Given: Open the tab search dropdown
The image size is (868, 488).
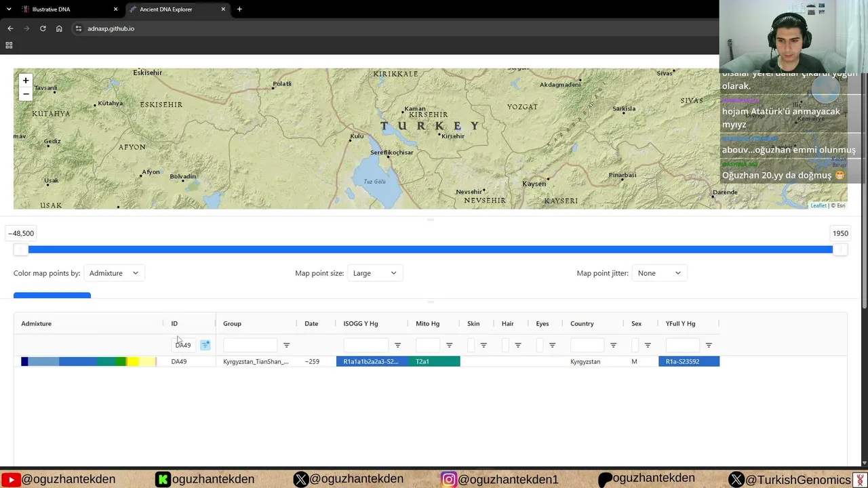Looking at the screenshot, I should pos(9,9).
